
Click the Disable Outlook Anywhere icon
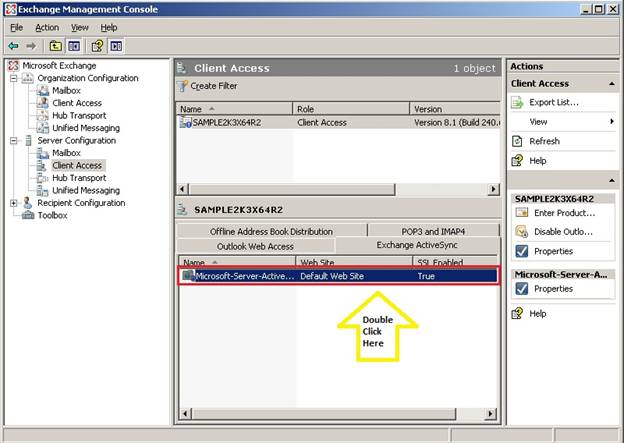tap(521, 232)
